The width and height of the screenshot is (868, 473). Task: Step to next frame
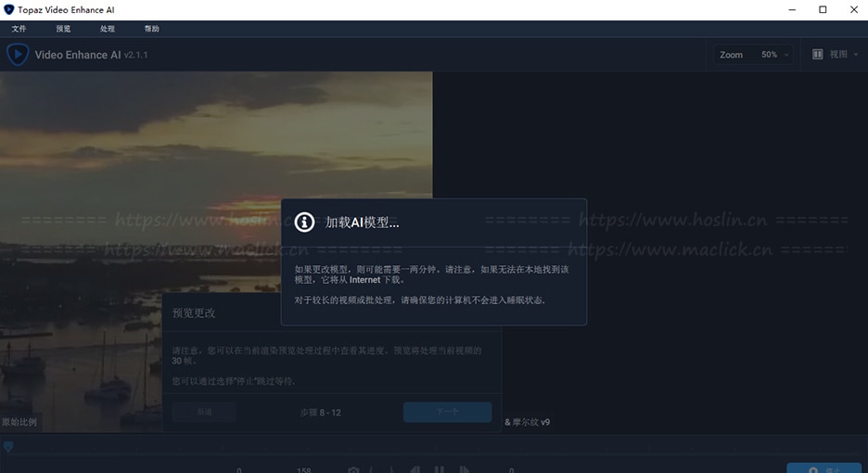[x=465, y=470]
